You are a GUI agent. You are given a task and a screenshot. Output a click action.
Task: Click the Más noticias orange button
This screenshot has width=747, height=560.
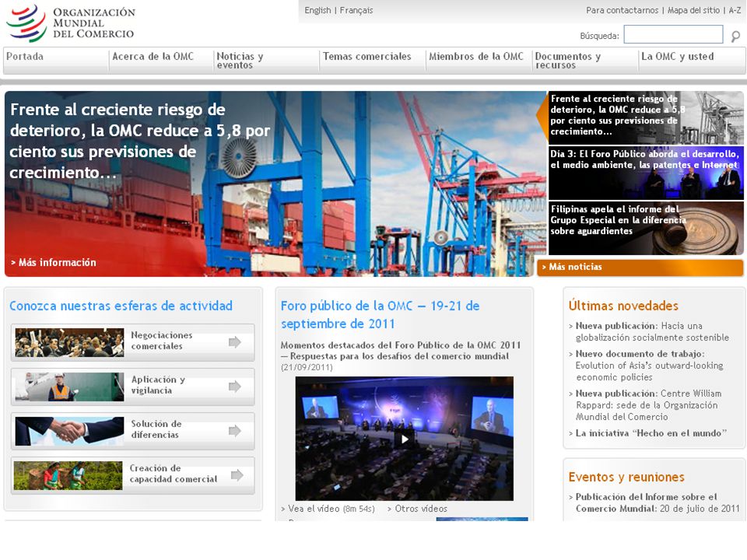coord(640,267)
